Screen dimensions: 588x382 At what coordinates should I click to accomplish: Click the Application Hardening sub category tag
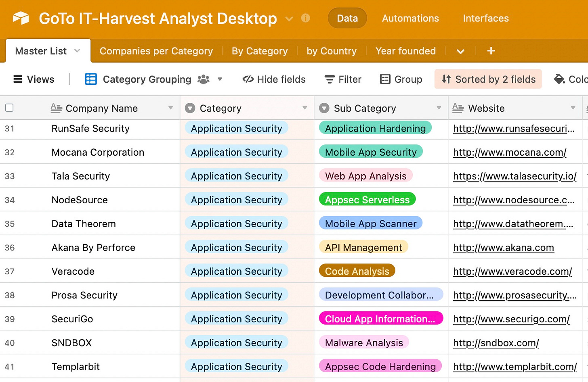(375, 128)
